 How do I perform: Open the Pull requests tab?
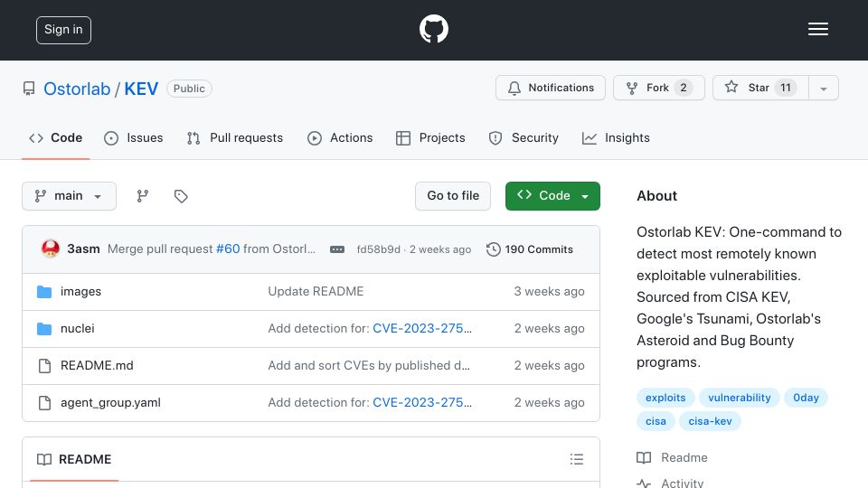click(x=235, y=137)
